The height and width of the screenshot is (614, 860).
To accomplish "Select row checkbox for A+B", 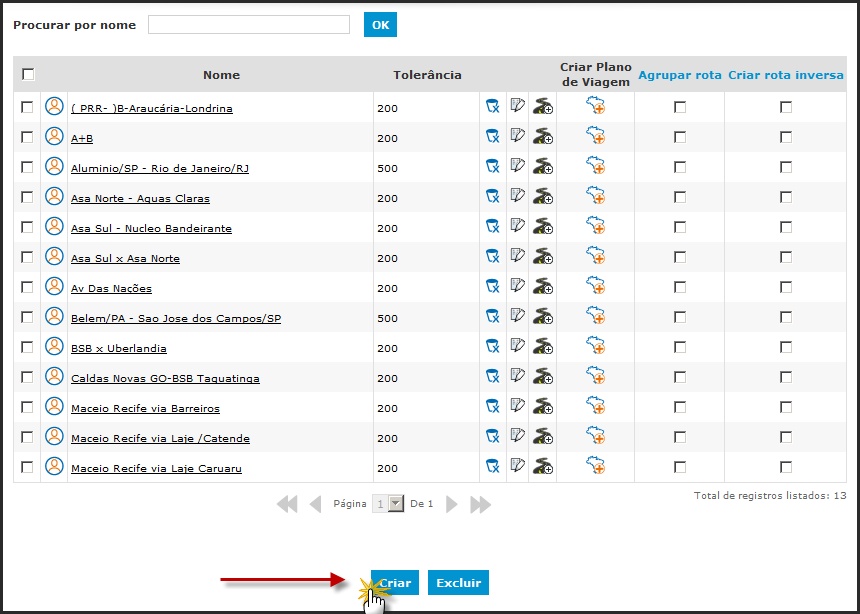I will pyautogui.click(x=27, y=137).
